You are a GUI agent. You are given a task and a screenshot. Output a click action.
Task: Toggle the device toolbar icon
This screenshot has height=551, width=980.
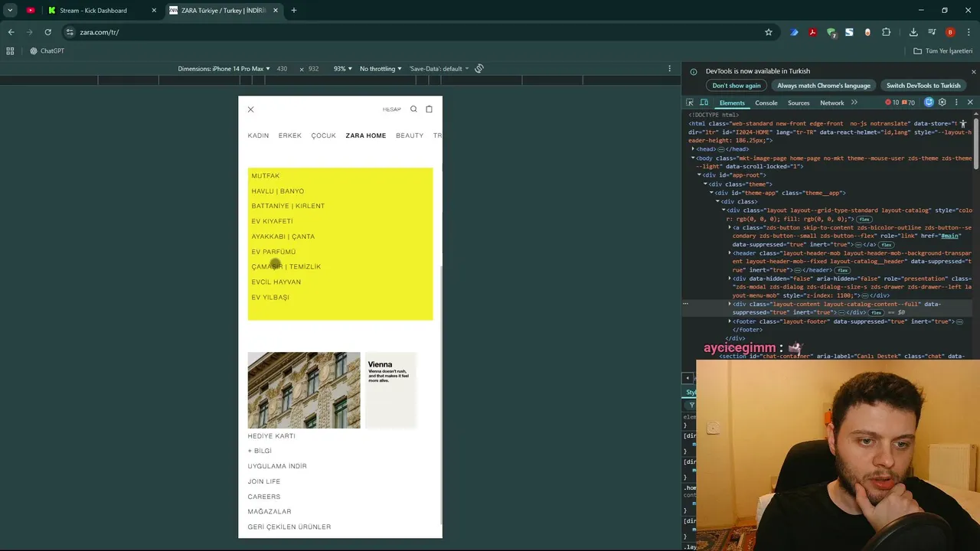704,103
